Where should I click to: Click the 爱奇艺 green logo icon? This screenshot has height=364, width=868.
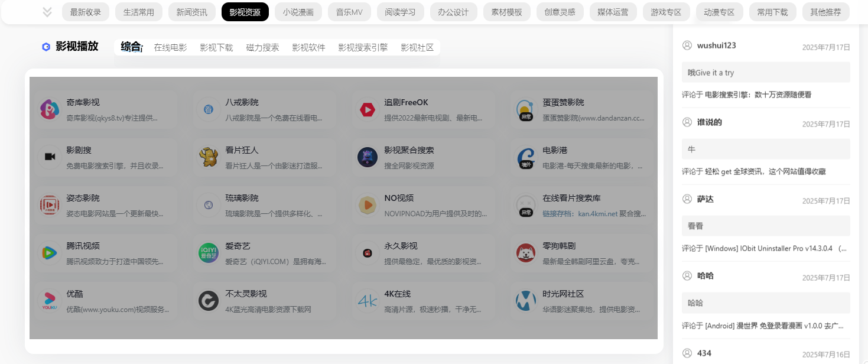(209, 253)
